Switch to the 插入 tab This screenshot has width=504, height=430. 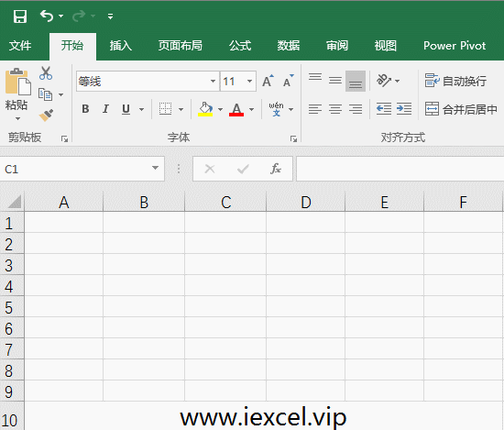pyautogui.click(x=121, y=46)
